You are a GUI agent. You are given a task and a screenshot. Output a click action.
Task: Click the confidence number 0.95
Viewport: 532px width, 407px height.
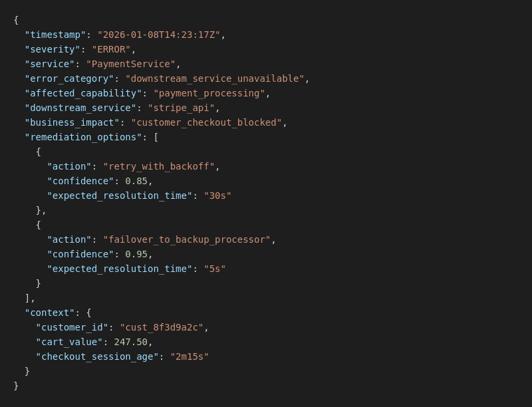tap(136, 254)
